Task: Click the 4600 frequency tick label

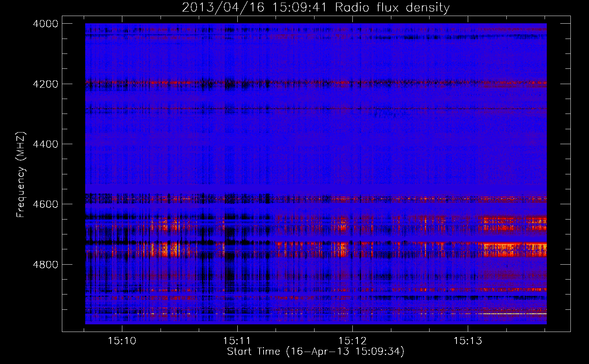Action: [46, 204]
